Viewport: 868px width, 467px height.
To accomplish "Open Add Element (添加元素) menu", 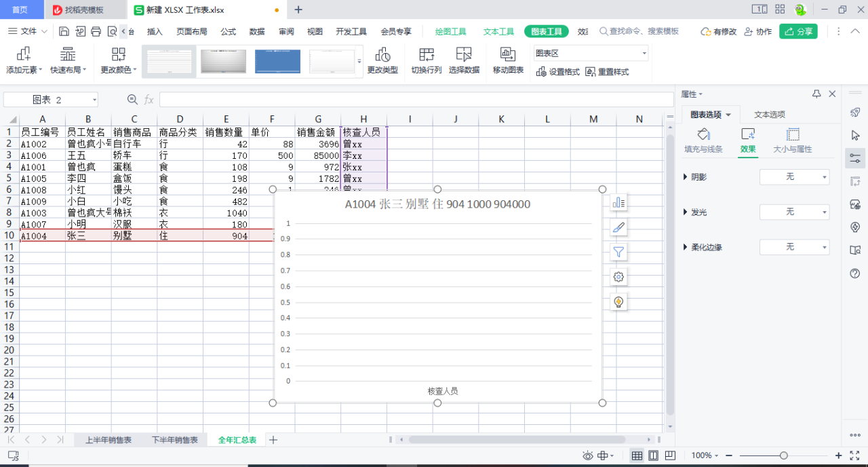I will pos(24,61).
